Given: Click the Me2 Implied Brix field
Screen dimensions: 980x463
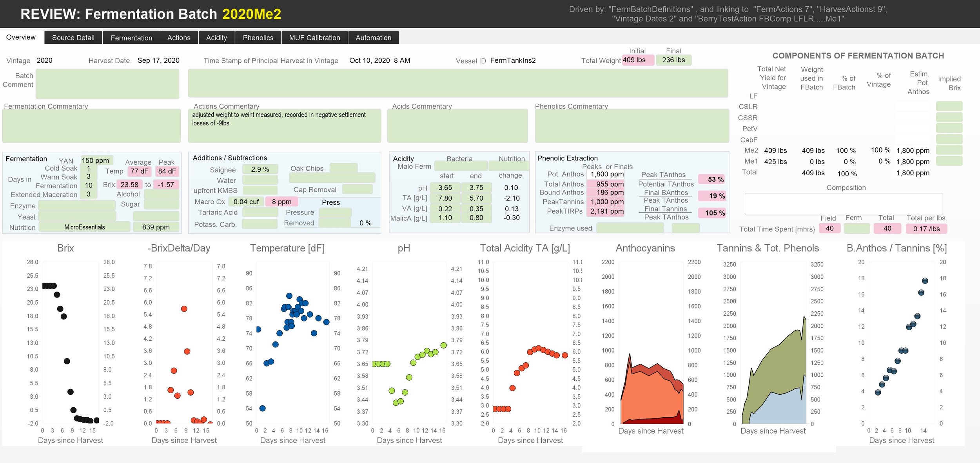Looking at the screenshot, I should point(949,150).
